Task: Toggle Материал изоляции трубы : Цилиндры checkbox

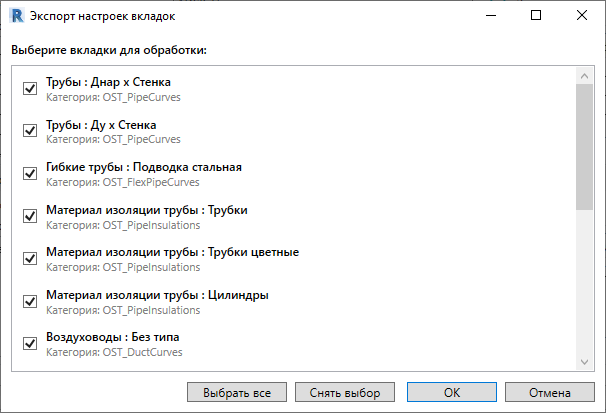Action: 30,301
